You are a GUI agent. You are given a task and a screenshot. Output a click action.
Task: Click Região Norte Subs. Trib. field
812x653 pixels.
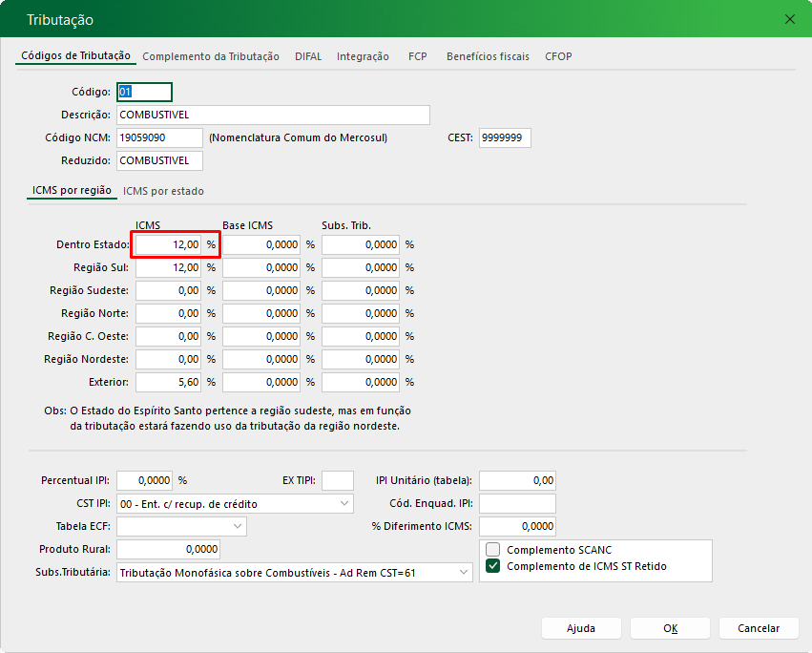361,313
